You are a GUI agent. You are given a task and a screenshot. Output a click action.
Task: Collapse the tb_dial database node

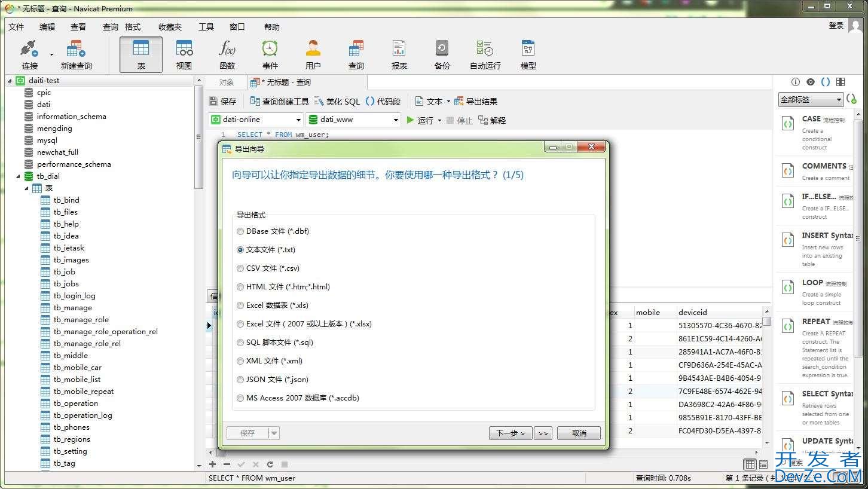[18, 176]
